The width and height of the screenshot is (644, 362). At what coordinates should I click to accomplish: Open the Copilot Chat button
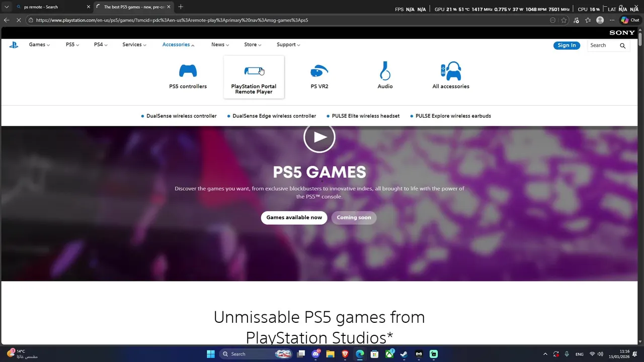[x=630, y=20]
